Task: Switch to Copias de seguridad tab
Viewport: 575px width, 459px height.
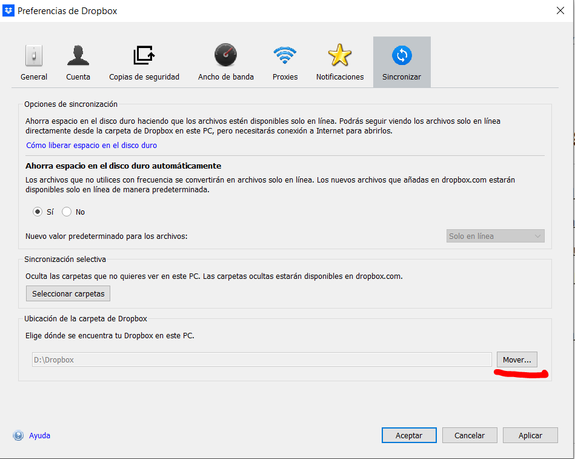Action: [144, 62]
